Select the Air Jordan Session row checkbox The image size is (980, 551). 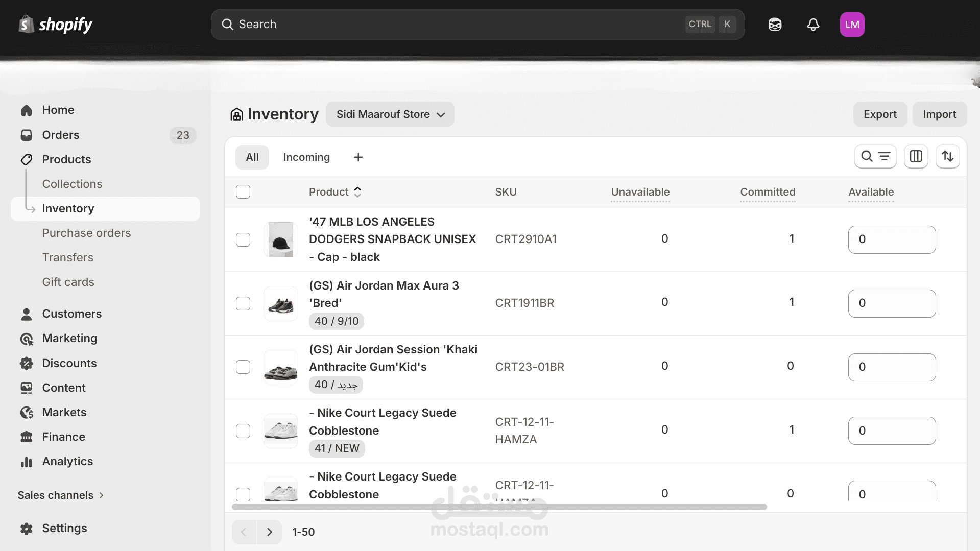pyautogui.click(x=243, y=367)
